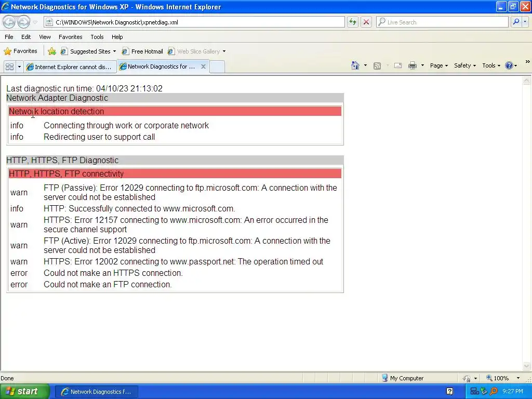532x399 pixels.
Task: Expand the tab list dropdown arrow
Action: [19, 67]
